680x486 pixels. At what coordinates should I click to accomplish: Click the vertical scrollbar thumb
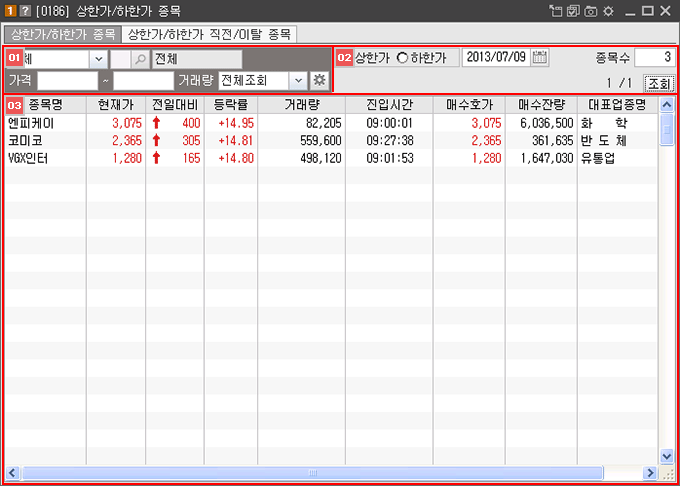point(667,129)
